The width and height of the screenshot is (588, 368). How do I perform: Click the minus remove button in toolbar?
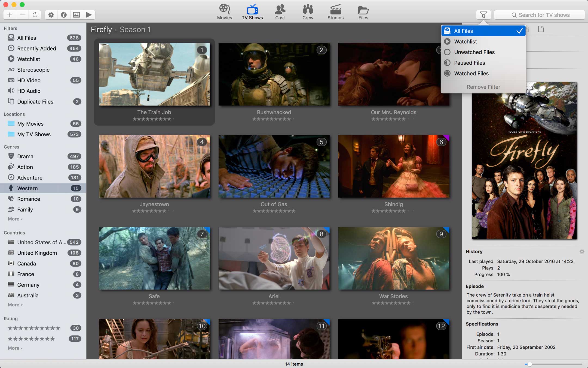coord(22,15)
